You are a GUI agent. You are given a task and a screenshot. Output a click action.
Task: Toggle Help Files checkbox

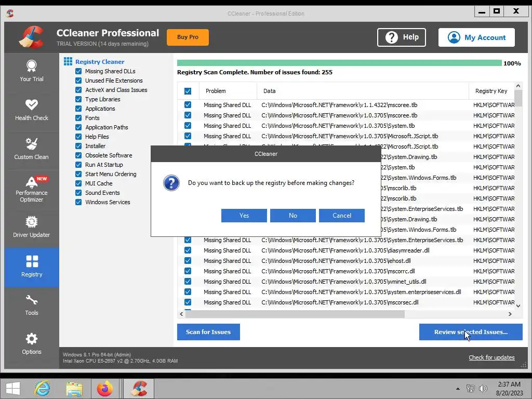click(x=78, y=137)
